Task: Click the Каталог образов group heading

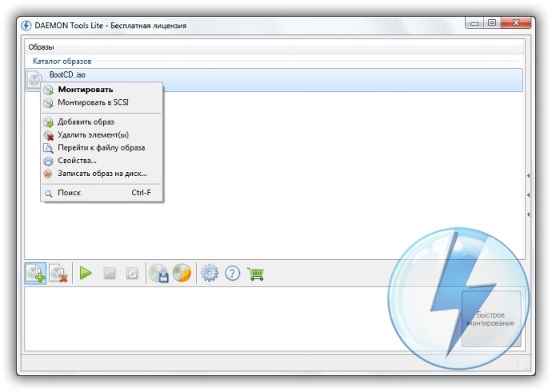Action: pos(62,62)
